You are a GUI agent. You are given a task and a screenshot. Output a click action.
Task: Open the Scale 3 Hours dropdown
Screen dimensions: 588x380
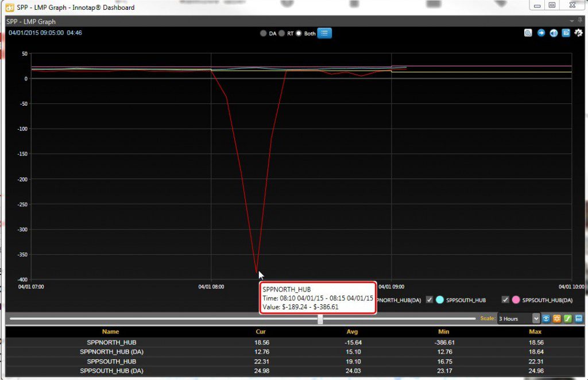519,319
